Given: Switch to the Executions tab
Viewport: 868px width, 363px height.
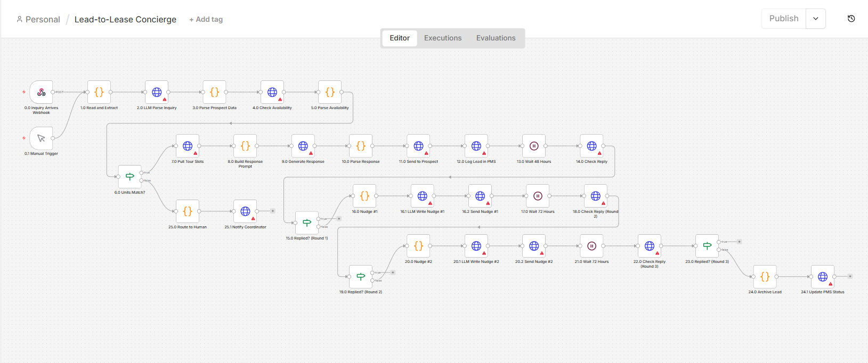Looking at the screenshot, I should pyautogui.click(x=443, y=38).
